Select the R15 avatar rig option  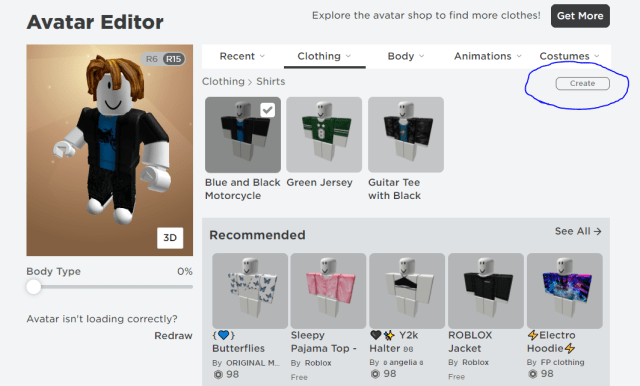[173, 59]
